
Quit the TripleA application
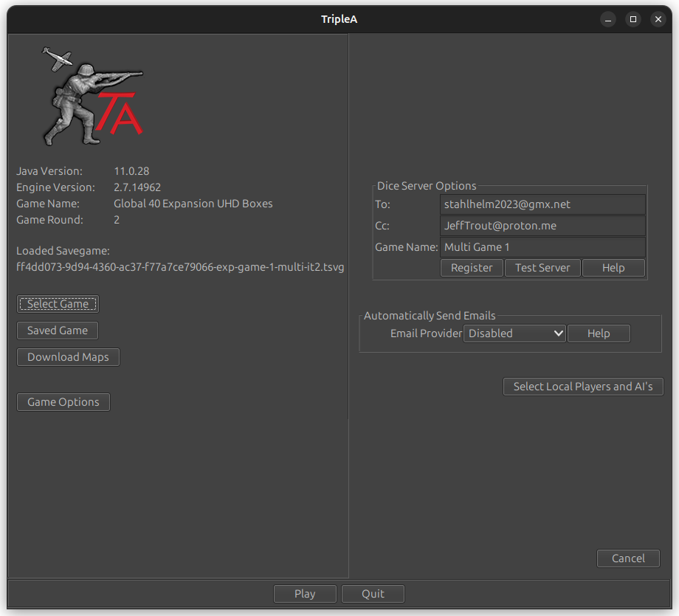(x=373, y=593)
